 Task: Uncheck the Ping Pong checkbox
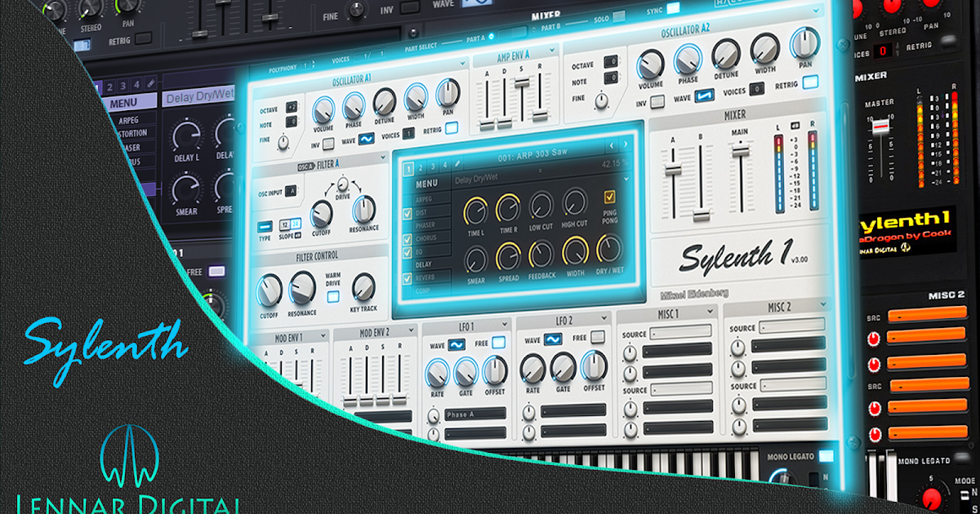point(610,197)
